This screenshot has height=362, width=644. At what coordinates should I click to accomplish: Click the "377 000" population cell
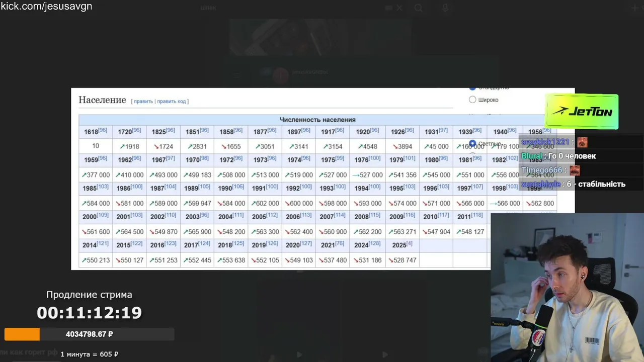point(96,175)
